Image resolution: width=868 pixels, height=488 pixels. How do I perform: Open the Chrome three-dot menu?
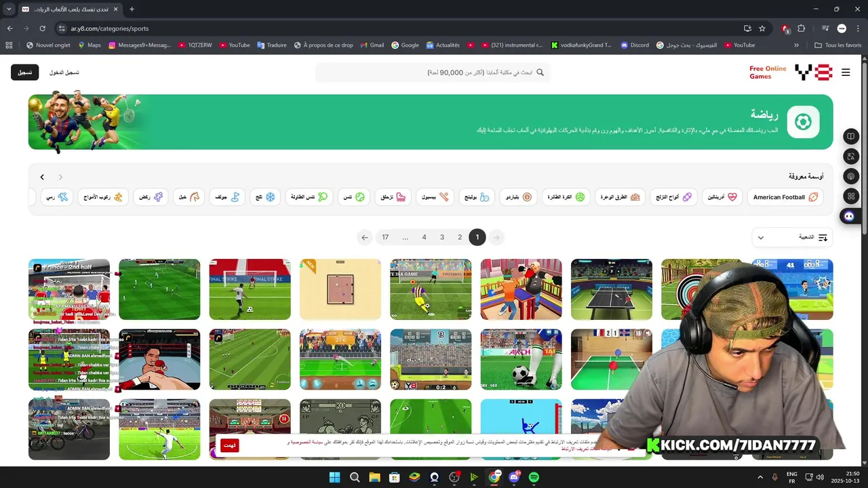pos(858,28)
